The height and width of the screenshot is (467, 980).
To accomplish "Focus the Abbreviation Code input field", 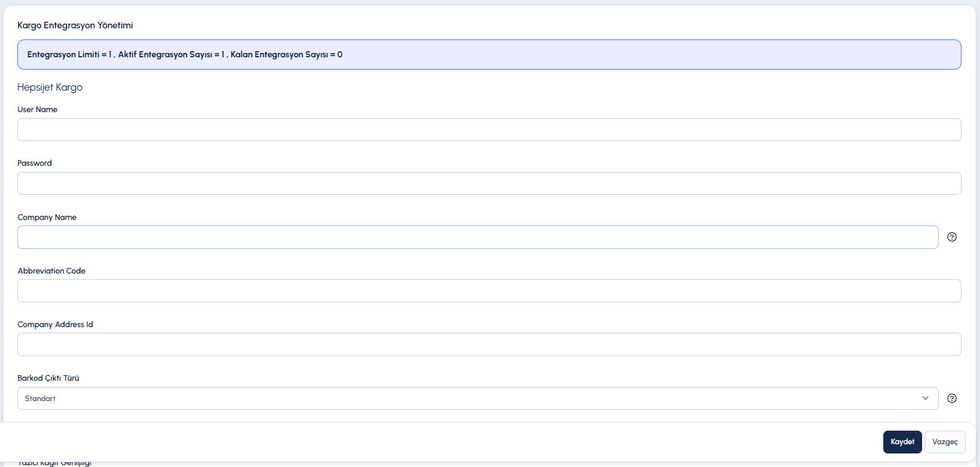I will point(489,291).
